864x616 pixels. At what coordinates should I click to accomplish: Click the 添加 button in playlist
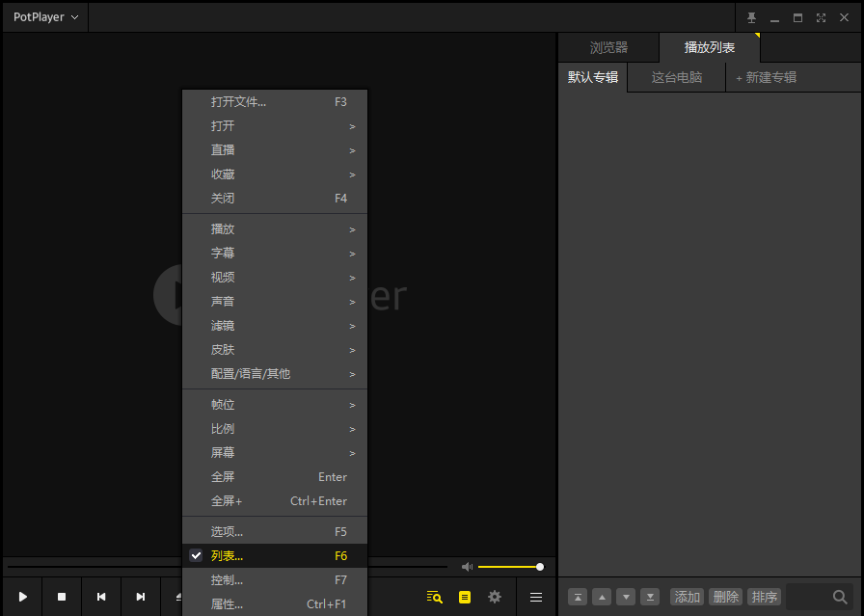click(x=688, y=597)
